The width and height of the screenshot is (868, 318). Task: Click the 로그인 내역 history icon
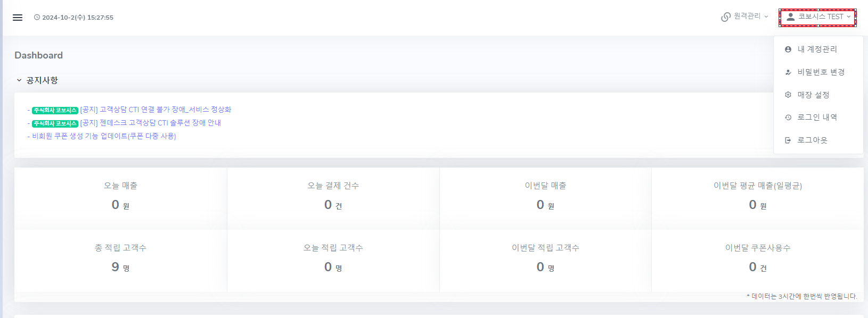788,118
